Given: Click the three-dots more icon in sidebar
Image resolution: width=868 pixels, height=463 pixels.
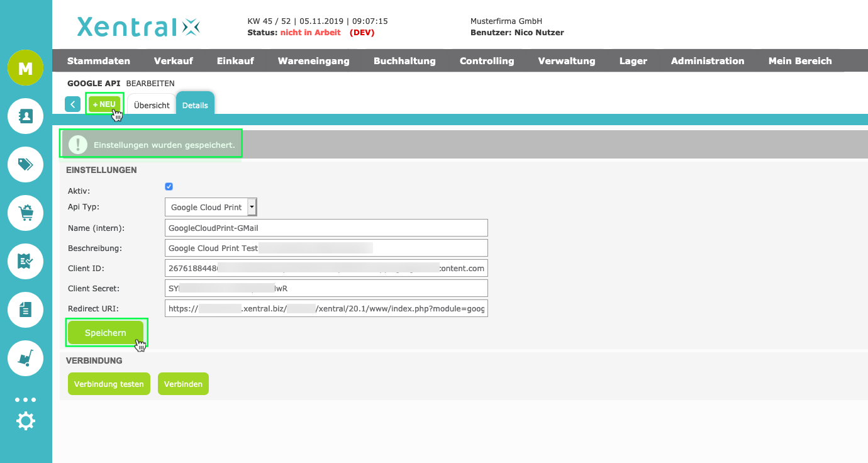Looking at the screenshot, I should click(25, 399).
